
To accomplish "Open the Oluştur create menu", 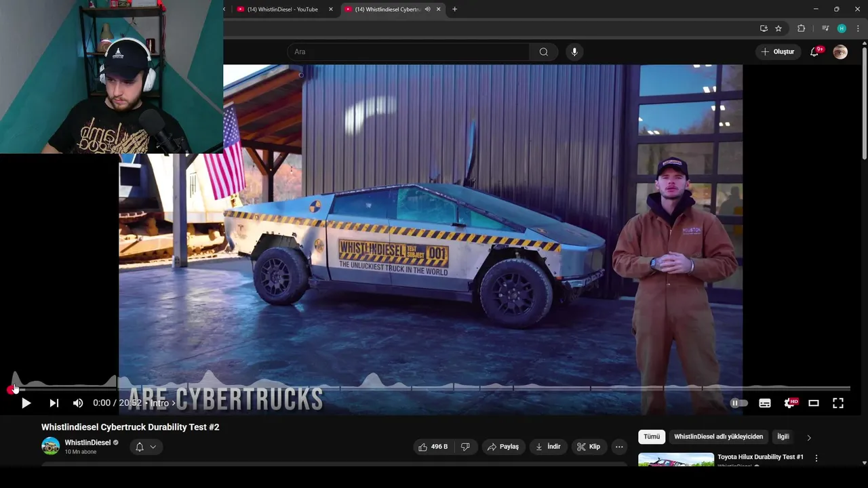I will [778, 52].
